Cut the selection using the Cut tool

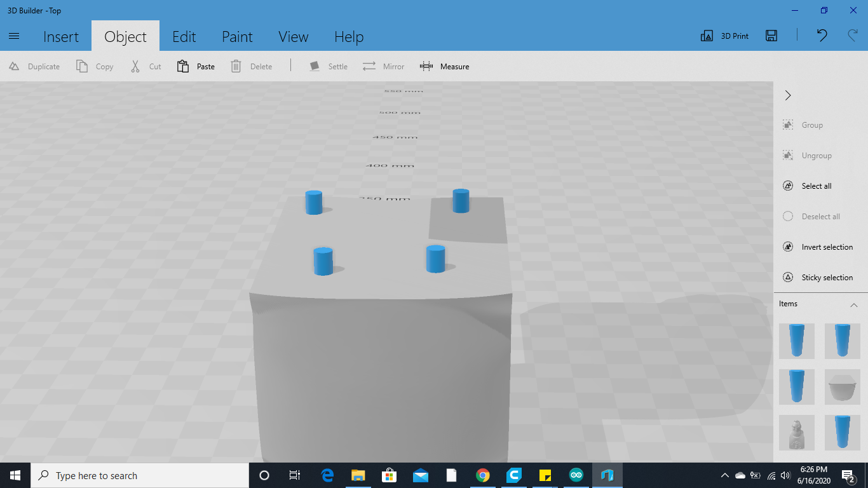click(x=145, y=66)
